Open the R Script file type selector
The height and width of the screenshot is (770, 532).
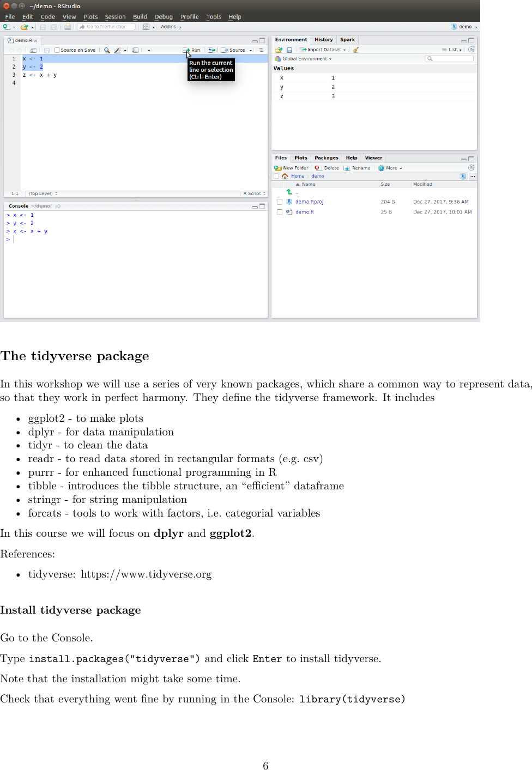tap(254, 193)
